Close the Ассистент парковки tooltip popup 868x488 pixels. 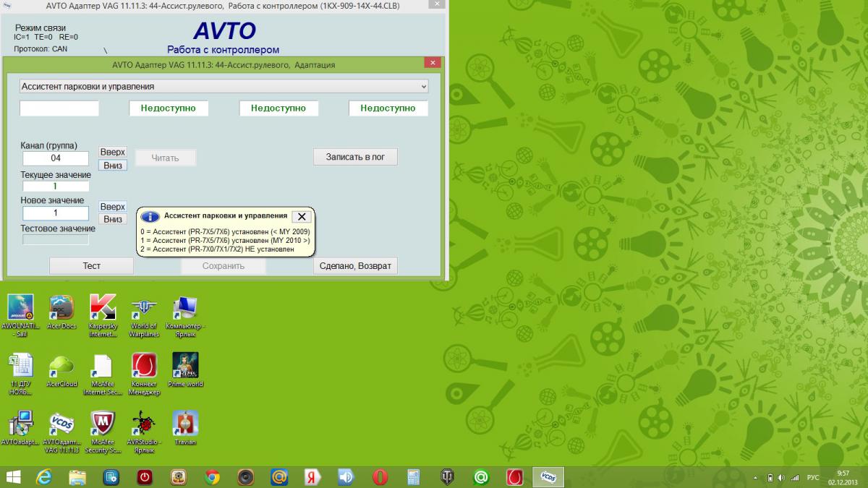pyautogui.click(x=302, y=216)
